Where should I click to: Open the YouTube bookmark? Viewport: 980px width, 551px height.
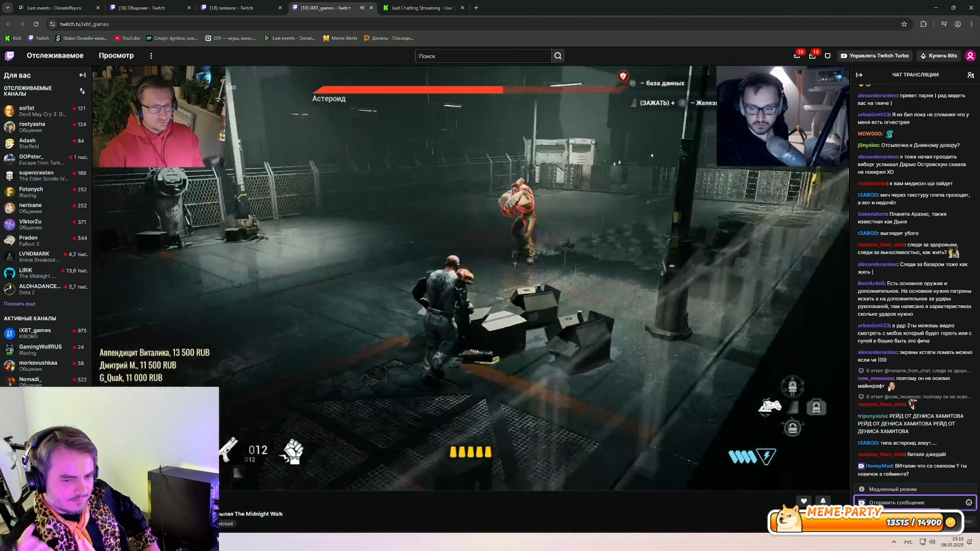127,38
